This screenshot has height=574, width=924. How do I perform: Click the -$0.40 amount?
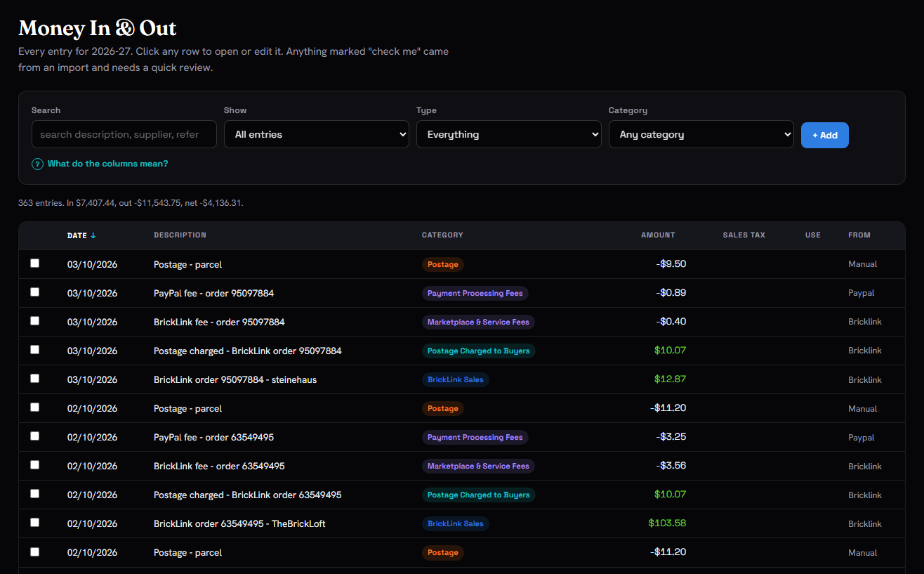point(671,321)
